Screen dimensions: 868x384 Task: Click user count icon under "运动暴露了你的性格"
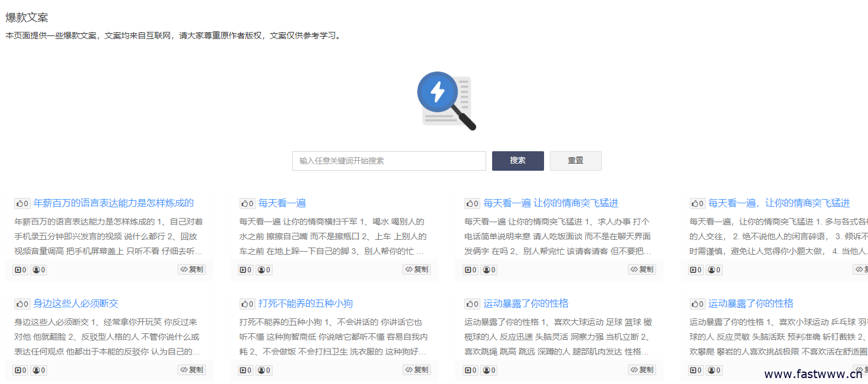489,370
